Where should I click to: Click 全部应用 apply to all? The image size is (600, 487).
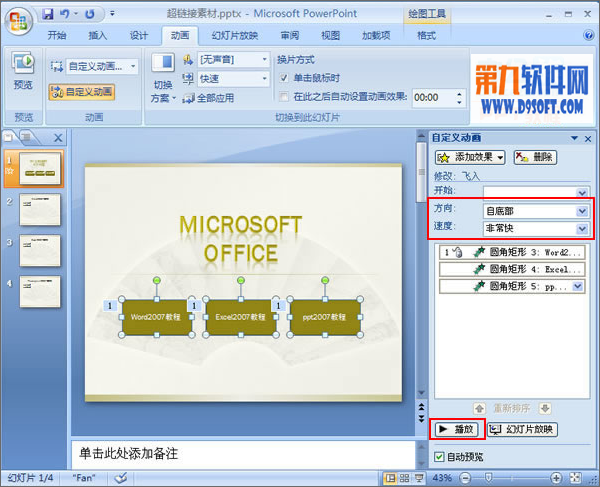[x=209, y=98]
